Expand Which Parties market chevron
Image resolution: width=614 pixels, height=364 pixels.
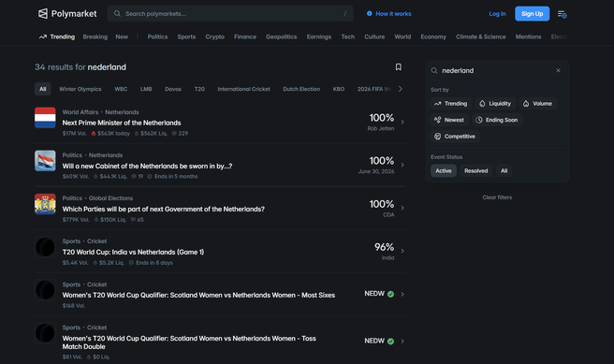(x=402, y=209)
